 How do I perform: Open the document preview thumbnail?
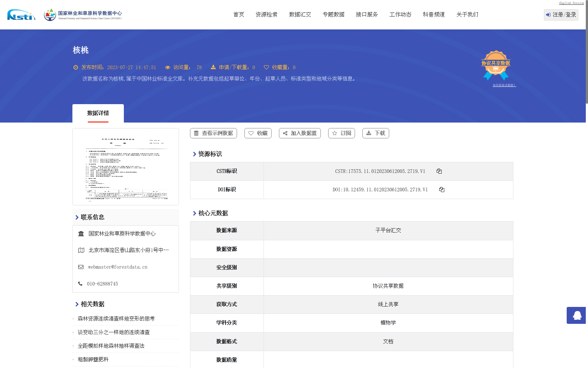126,167
